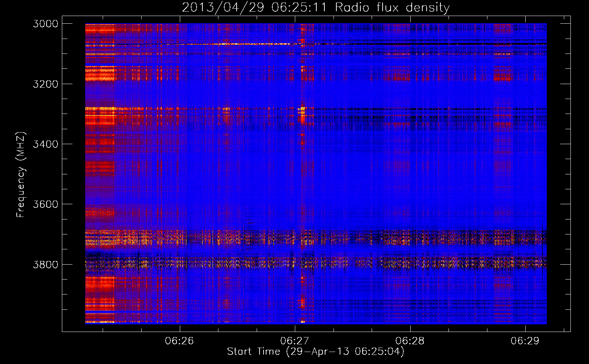Click the "Start Time (29-Apr-13 06:25:04)" axis label
Viewport: 589px width, 364px height.
[x=316, y=352]
